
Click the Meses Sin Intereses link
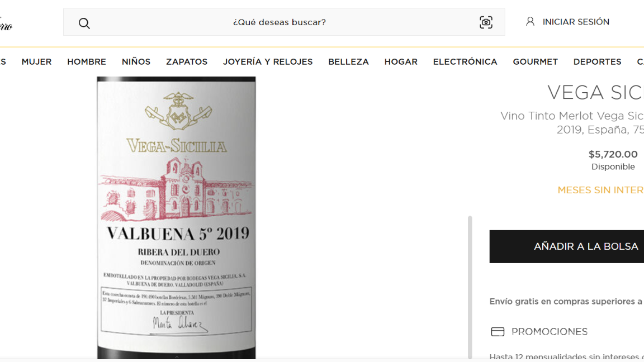click(x=600, y=190)
